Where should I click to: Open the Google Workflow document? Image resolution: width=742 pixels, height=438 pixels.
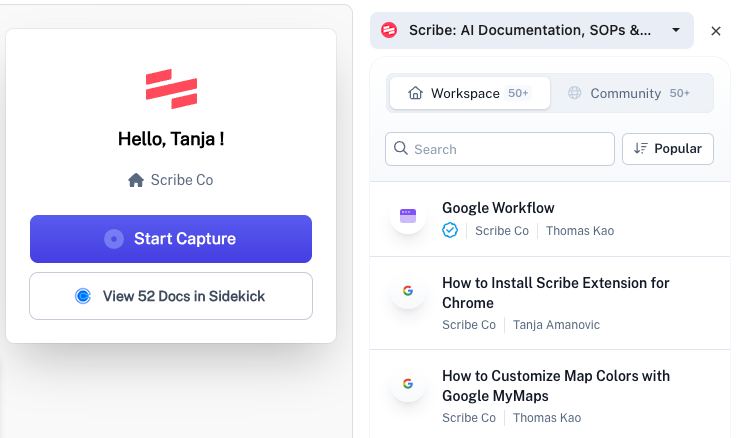pos(498,208)
